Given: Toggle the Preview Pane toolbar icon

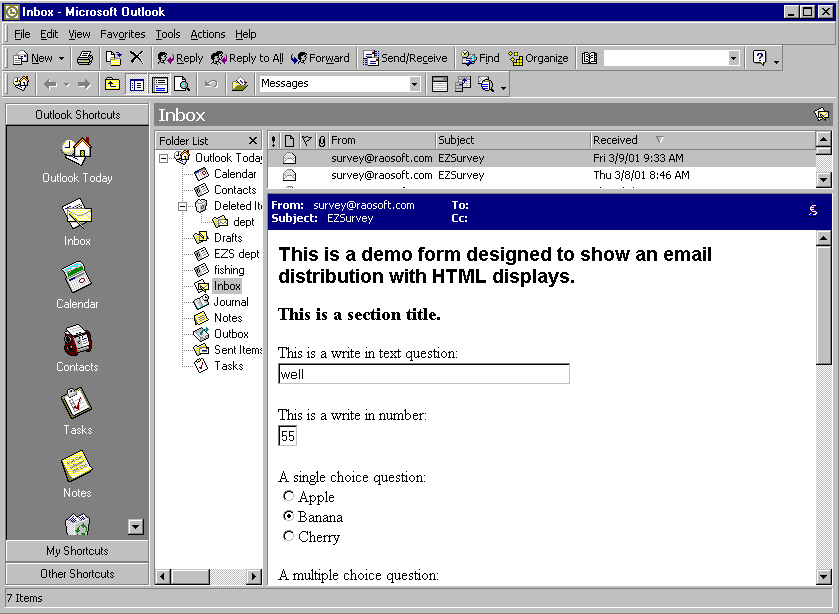Looking at the screenshot, I should click(x=159, y=84).
